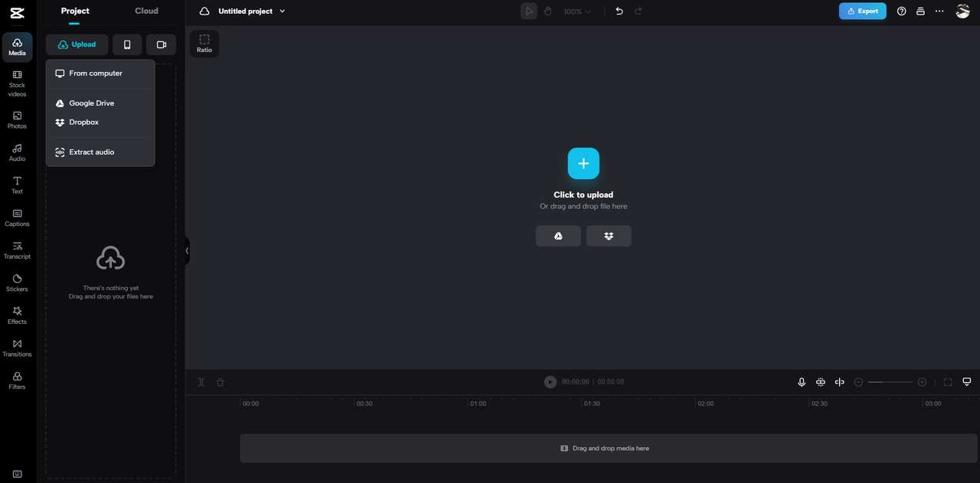Image resolution: width=980 pixels, height=483 pixels.
Task: Click Google Drive button under upload
Action: pyautogui.click(x=558, y=236)
